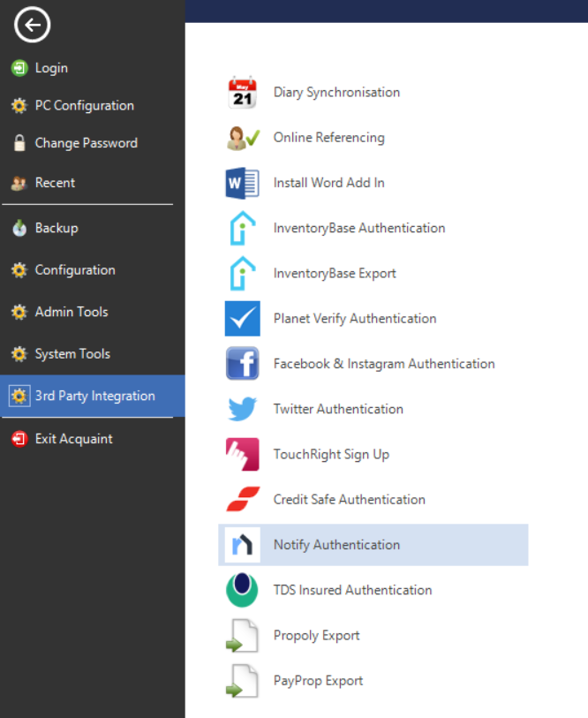Click the Diary Synchronisation calendar icon
This screenshot has width=588, height=718.
click(242, 92)
